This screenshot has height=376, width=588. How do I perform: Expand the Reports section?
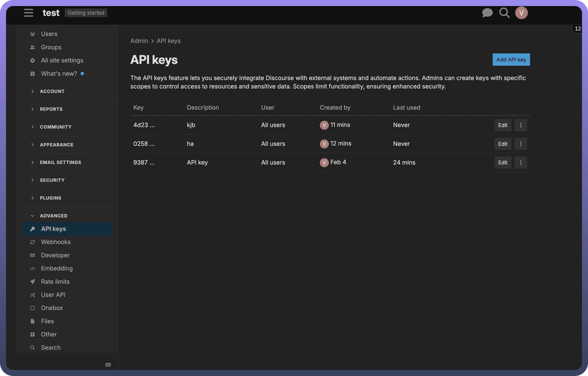coord(51,109)
